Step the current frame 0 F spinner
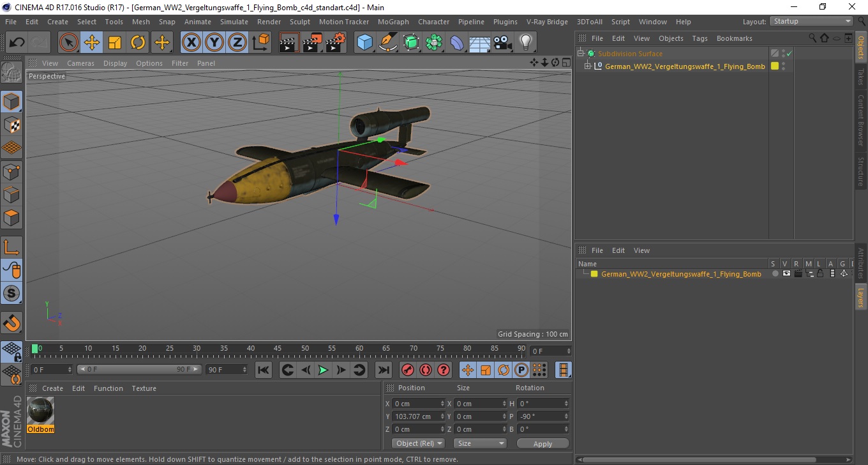This screenshot has width=868, height=465. click(x=70, y=370)
